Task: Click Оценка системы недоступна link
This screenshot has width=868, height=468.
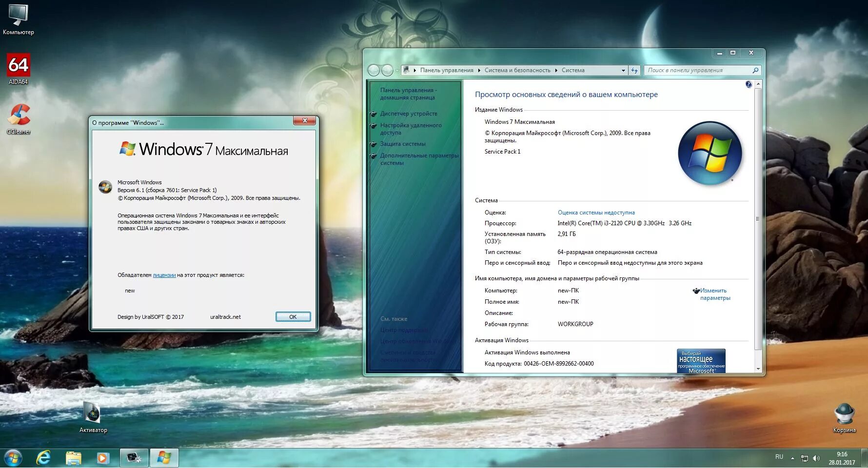Action: (x=596, y=213)
